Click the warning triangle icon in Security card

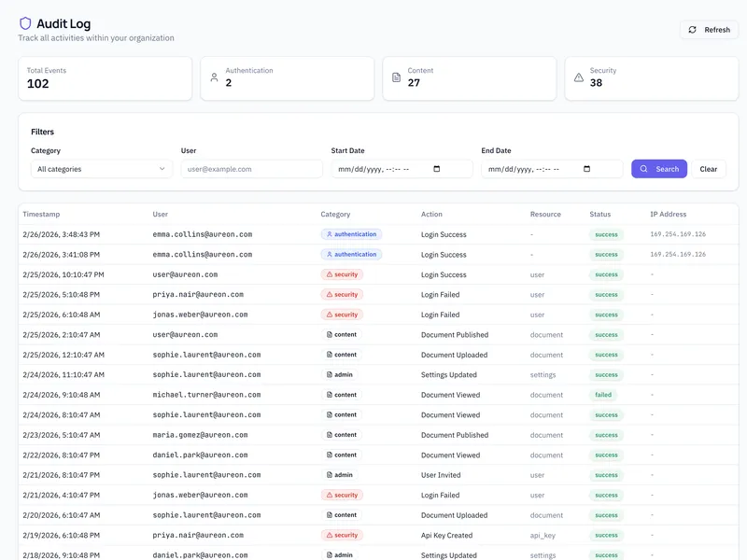click(x=578, y=77)
